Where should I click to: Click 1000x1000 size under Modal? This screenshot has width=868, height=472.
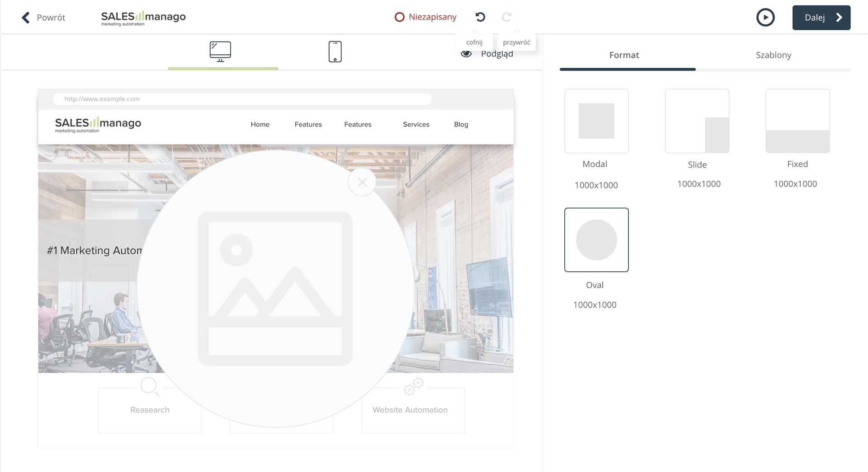pos(596,185)
